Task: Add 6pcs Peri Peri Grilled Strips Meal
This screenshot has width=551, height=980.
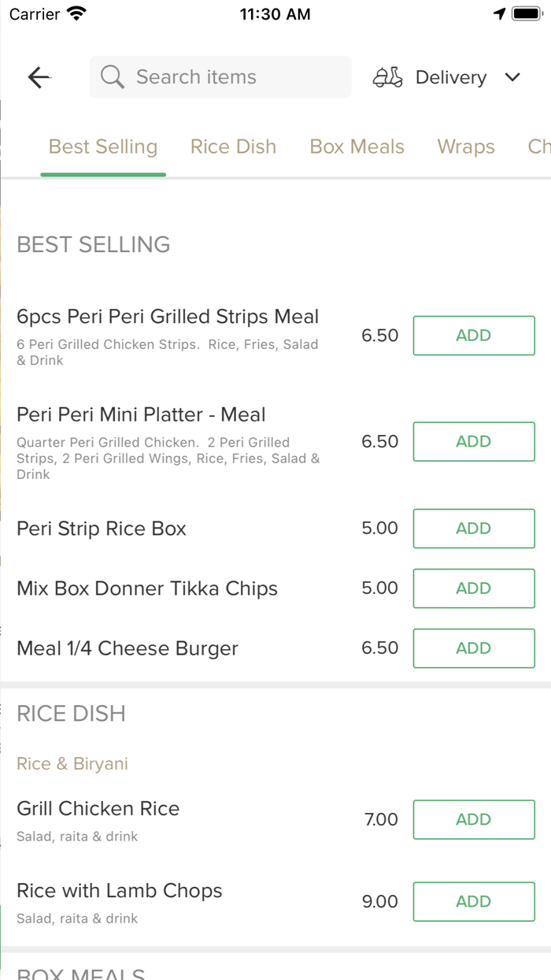Action: pyautogui.click(x=474, y=336)
